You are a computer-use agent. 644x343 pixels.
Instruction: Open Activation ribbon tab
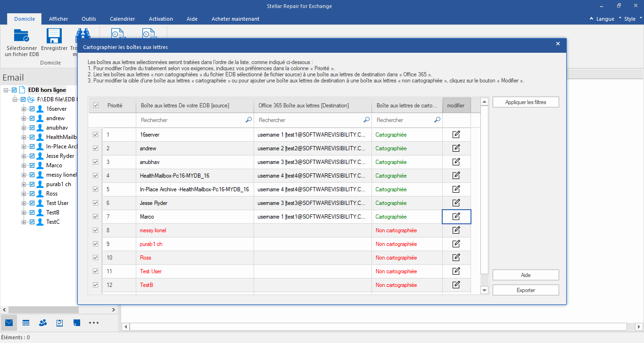161,19
